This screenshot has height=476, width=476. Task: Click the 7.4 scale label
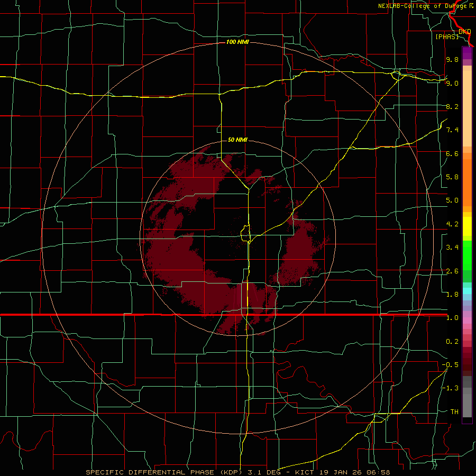tap(452, 130)
